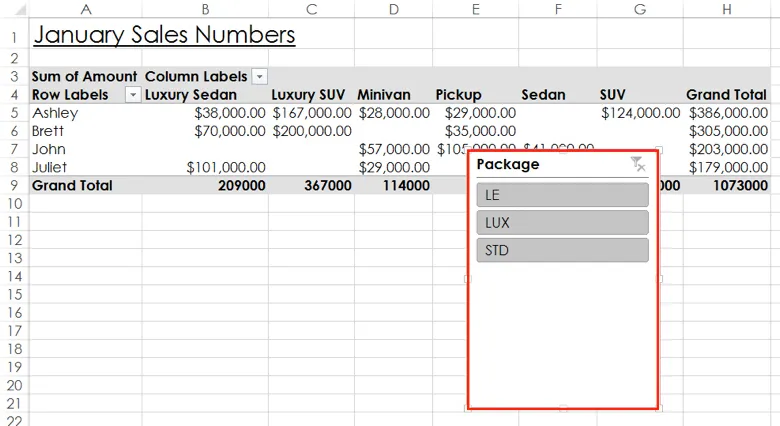Image resolution: width=780 pixels, height=426 pixels.
Task: Choose the STD package slicer button
Action: (x=563, y=250)
